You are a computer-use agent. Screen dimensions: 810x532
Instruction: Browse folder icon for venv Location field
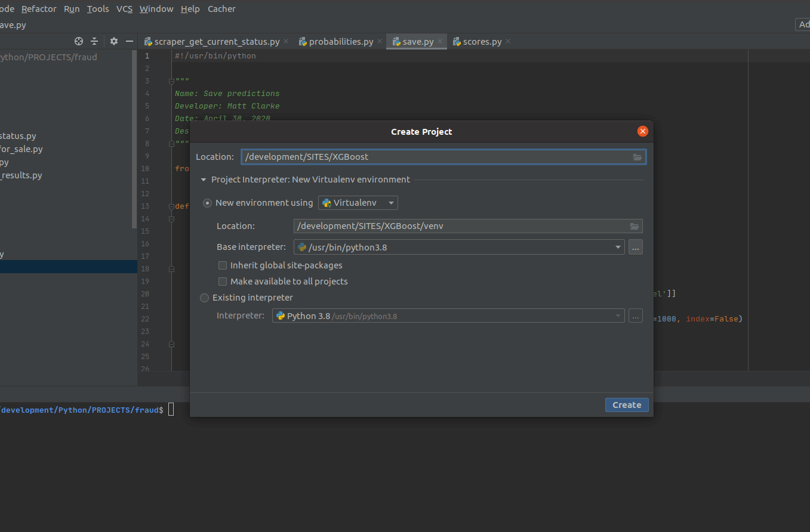[x=635, y=226]
